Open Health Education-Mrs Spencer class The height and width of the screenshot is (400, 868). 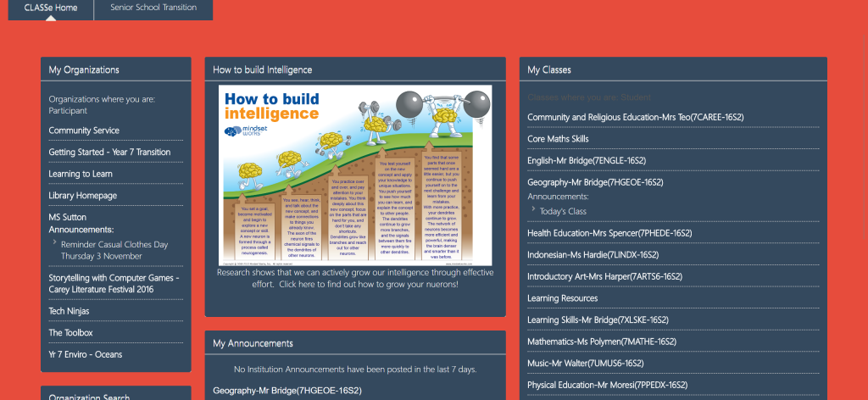(x=609, y=233)
